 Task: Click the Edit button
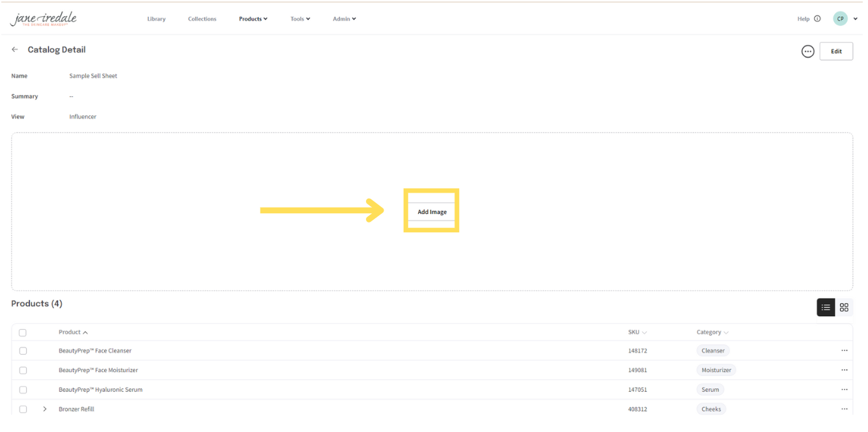[x=836, y=51]
